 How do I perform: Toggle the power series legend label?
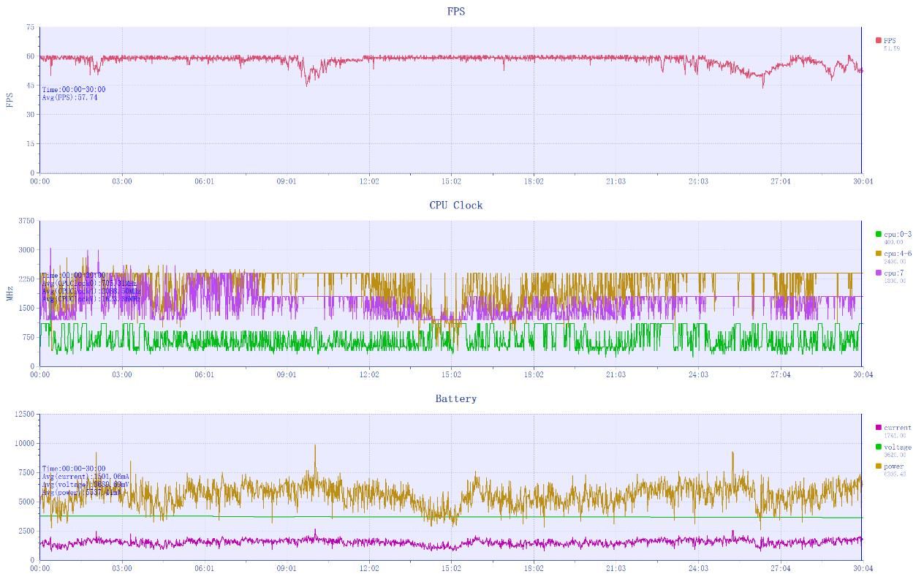tap(894, 466)
